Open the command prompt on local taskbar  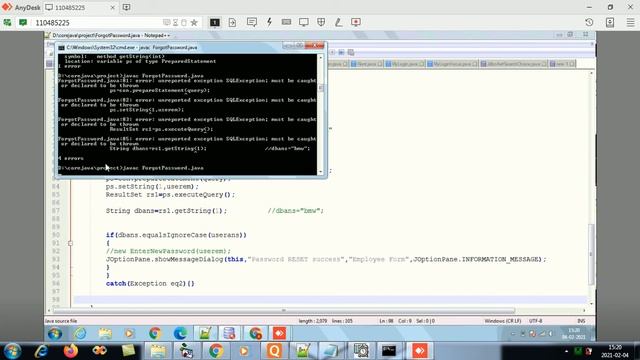tap(389, 351)
